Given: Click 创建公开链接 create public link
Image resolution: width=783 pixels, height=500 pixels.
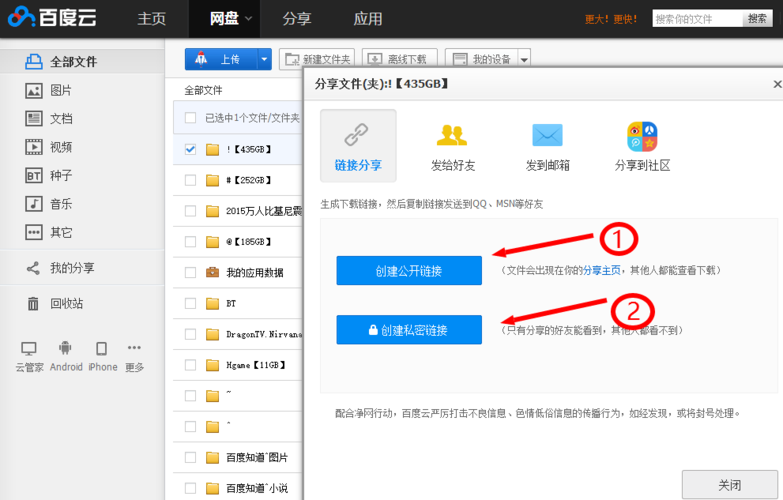Looking at the screenshot, I should tap(409, 271).
